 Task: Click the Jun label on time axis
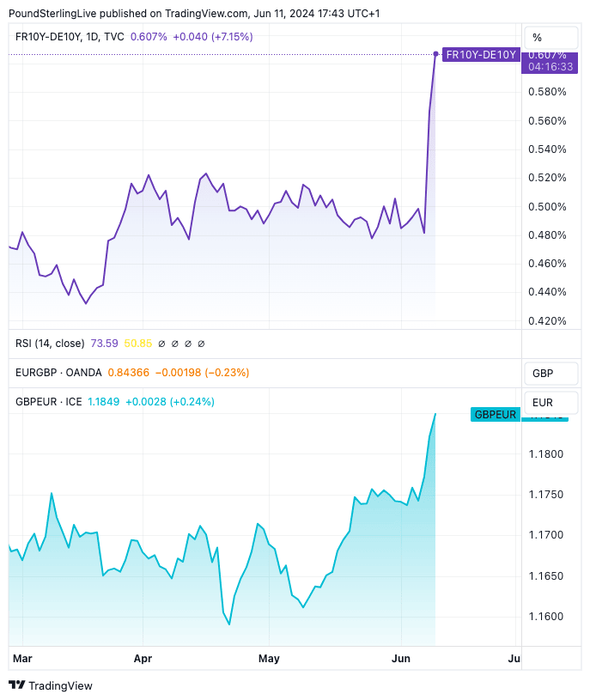pos(401,659)
